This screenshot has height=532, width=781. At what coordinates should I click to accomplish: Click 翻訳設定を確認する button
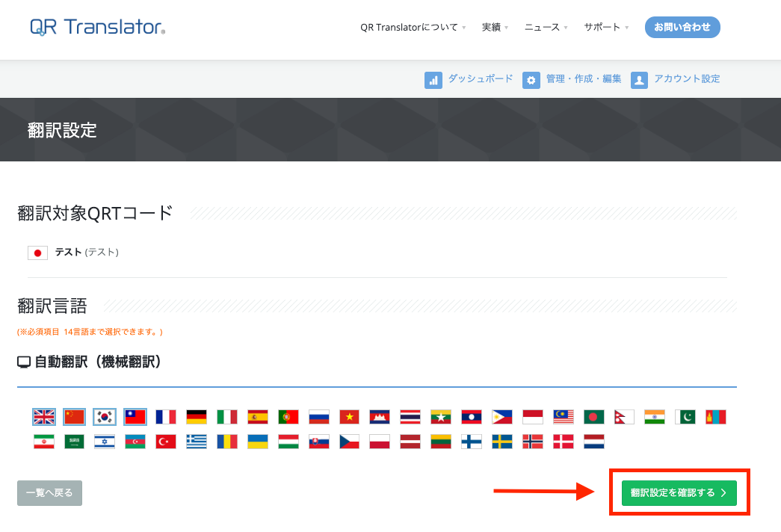click(679, 493)
